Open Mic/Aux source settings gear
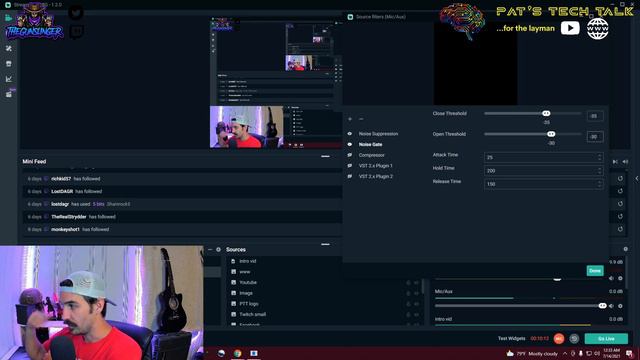The image size is (640, 360). point(620,306)
